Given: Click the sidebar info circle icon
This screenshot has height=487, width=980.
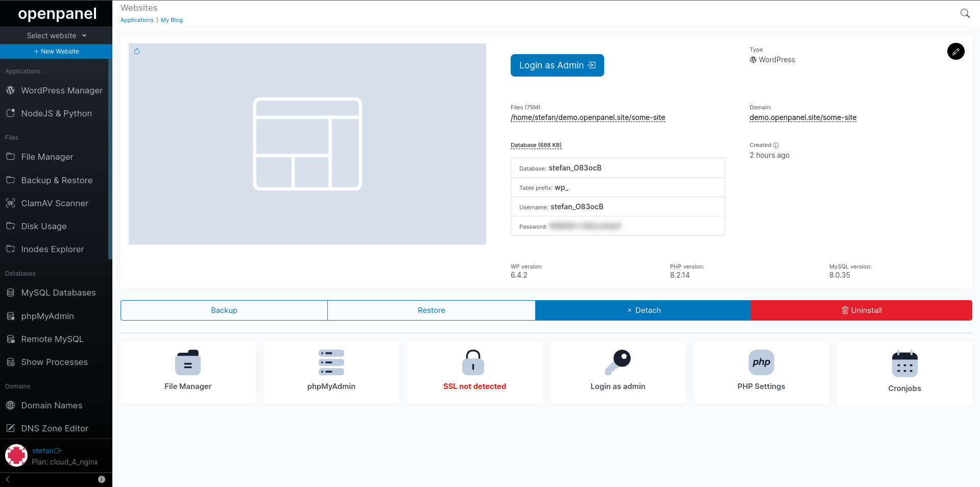Looking at the screenshot, I should tap(102, 479).
